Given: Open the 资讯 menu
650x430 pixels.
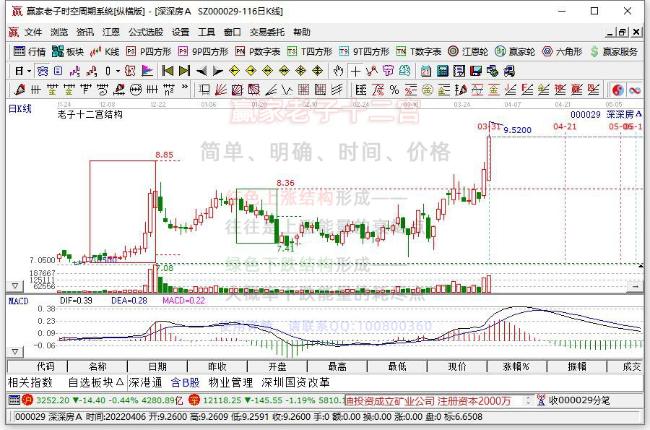Looking at the screenshot, I should [x=85, y=32].
